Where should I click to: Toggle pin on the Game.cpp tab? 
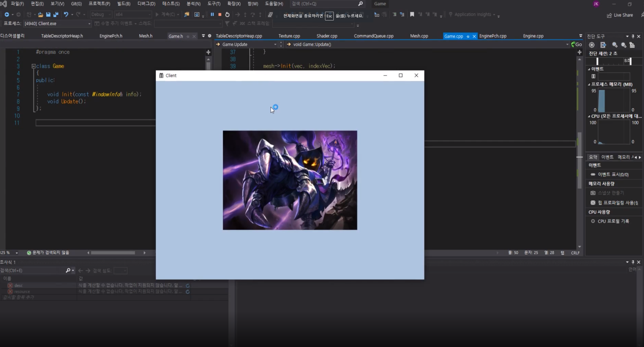(468, 36)
